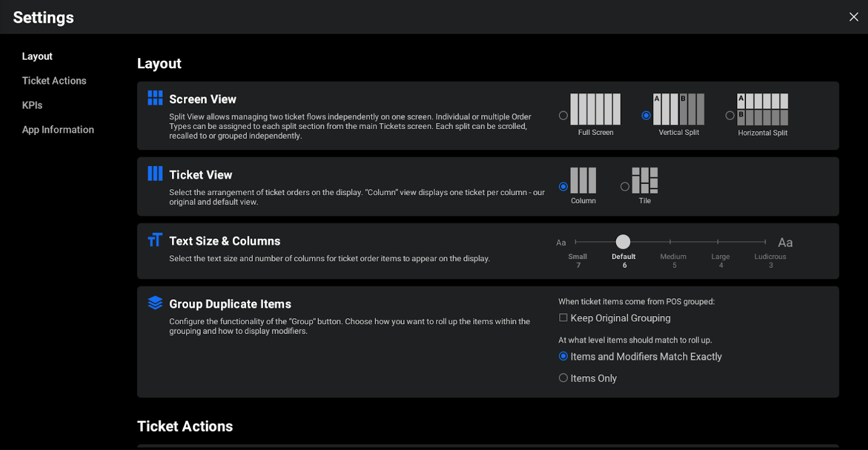Close the Settings panel
The image size is (868, 450).
point(853,17)
